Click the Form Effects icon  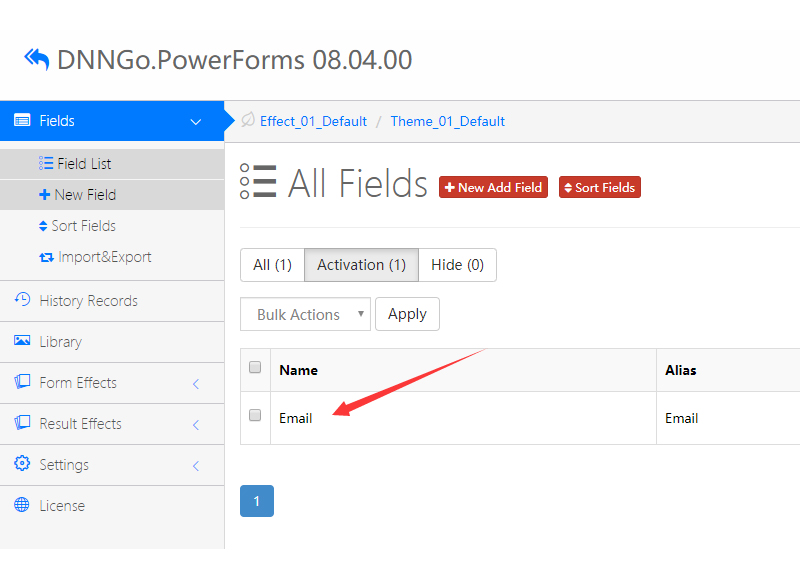point(22,382)
